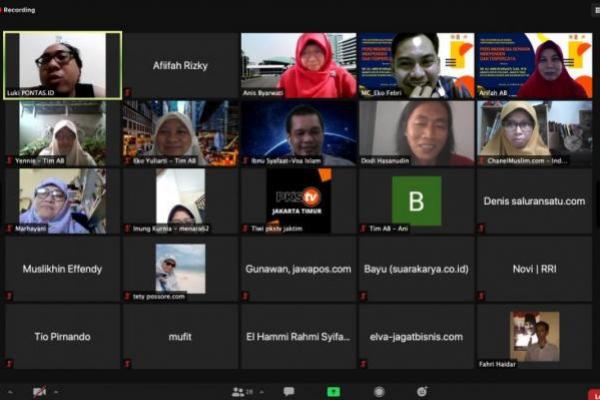Click the Record icon in the toolbar
Screen dimensions: 600x400
pyautogui.click(x=379, y=392)
